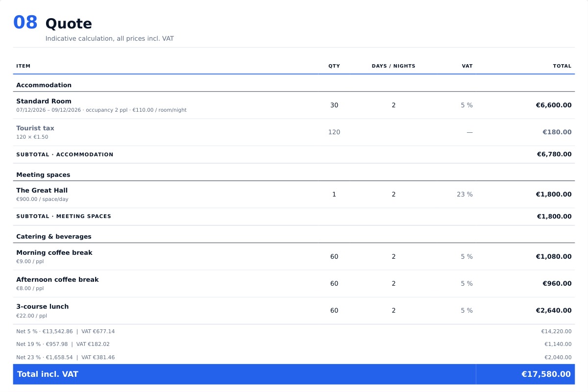Screen dimensions: 588x392
Task: Click the Accommodation section heading
Action: [44, 85]
